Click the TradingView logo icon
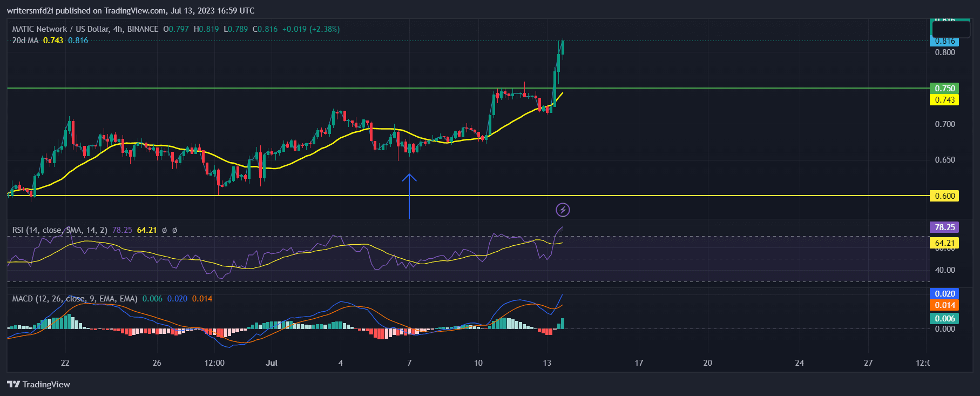The width and height of the screenshot is (980, 396). click(13, 384)
